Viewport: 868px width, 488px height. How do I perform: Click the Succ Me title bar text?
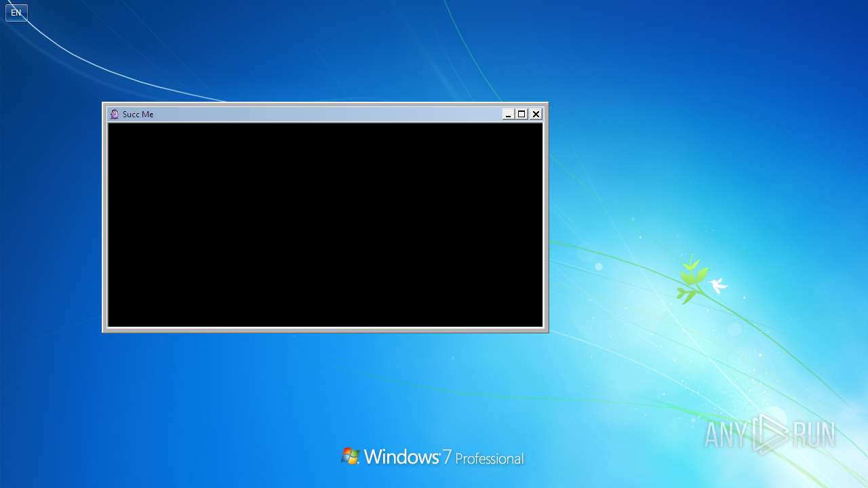pos(138,115)
